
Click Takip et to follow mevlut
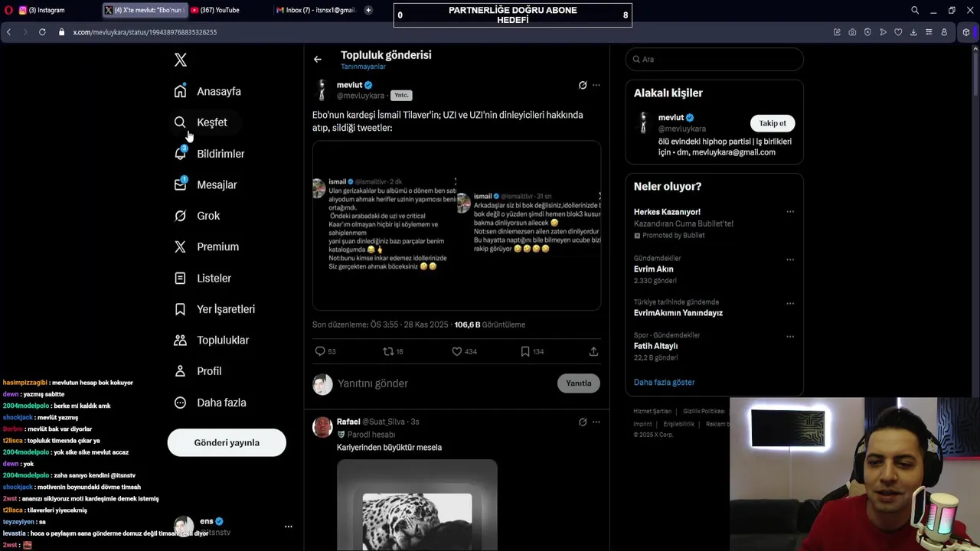[x=773, y=123]
